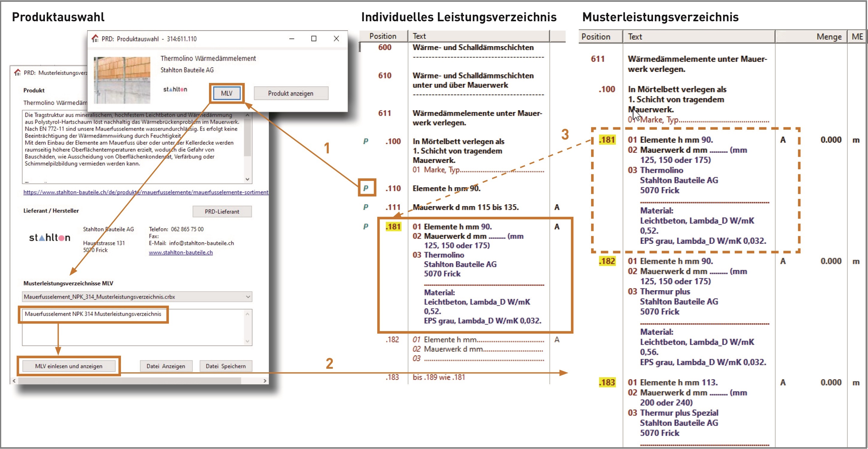Click the MLV list box scroll-down arrow

[248, 341]
